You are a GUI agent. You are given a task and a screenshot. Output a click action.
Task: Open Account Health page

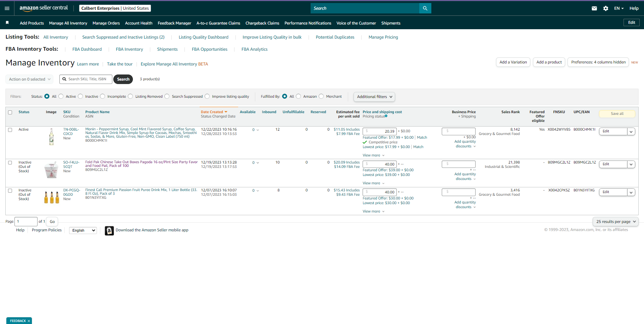(139, 23)
